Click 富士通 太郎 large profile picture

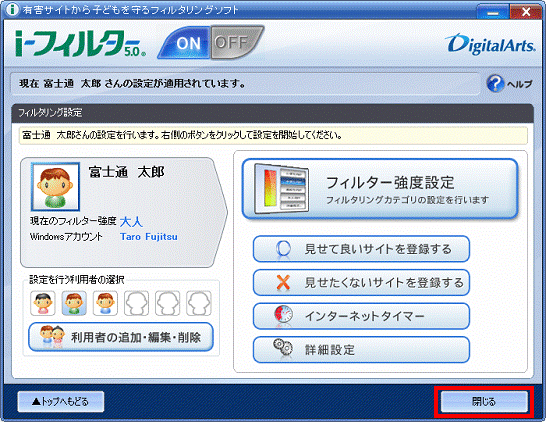coord(55,186)
